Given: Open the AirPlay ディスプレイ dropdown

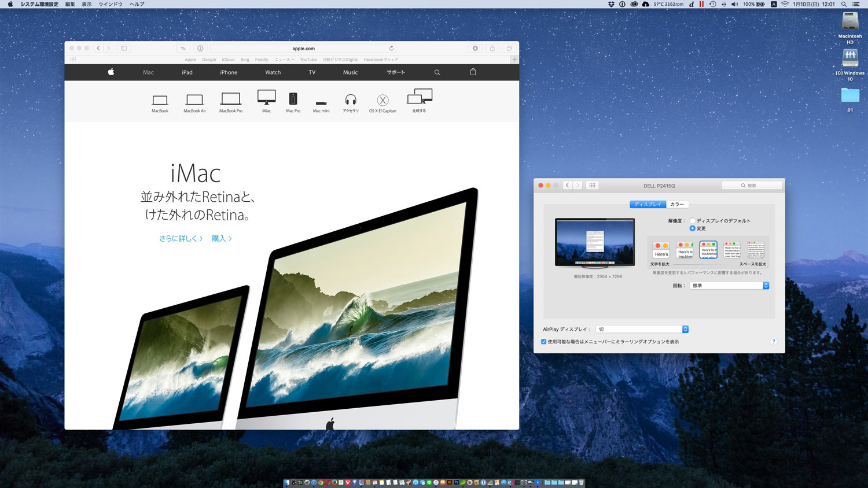Looking at the screenshot, I should point(642,329).
